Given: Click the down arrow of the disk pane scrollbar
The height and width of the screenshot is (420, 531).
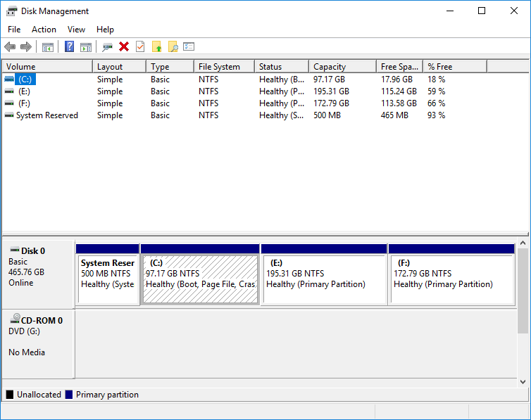Looking at the screenshot, I should [523, 381].
